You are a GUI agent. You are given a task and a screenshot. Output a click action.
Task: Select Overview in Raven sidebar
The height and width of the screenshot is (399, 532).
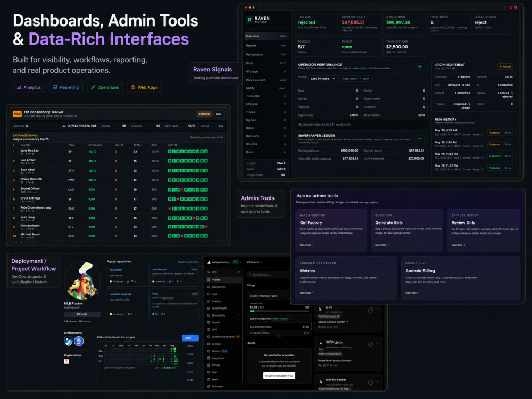pyautogui.click(x=266, y=36)
